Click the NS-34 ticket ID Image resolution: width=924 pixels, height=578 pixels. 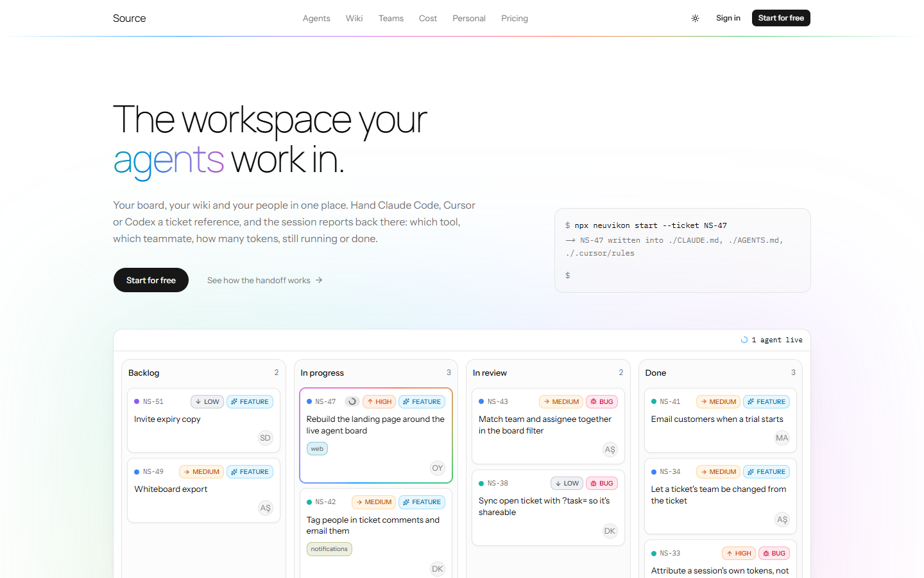tap(670, 471)
